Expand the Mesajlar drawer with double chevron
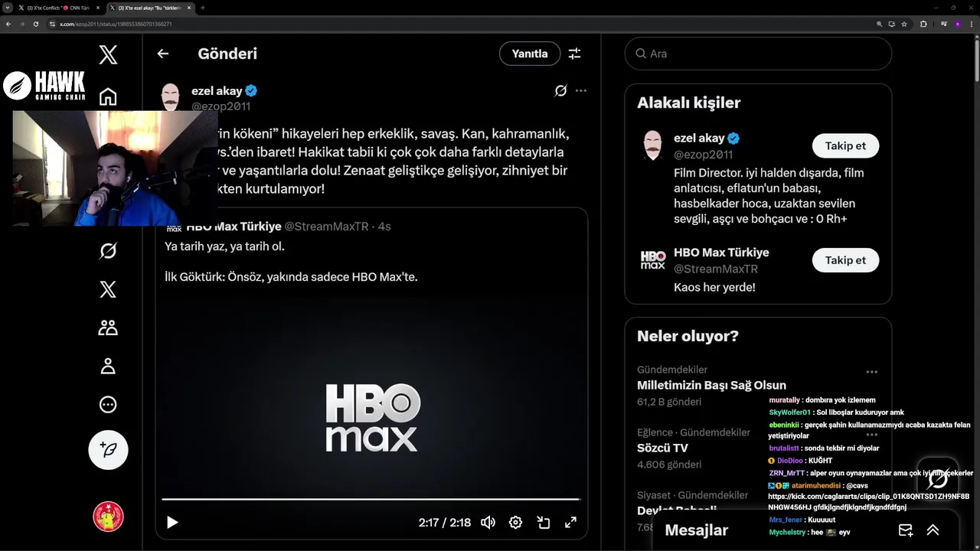This screenshot has width=980, height=551. (933, 530)
